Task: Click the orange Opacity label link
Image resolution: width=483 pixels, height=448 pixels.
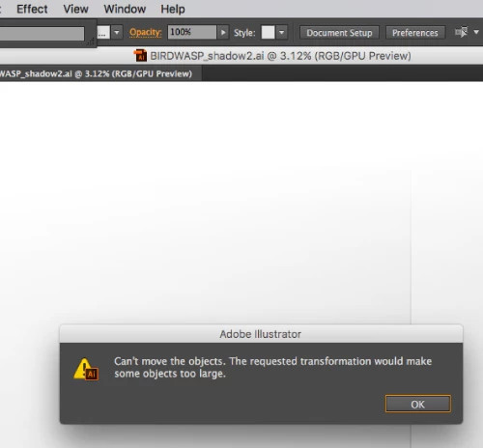Action: click(x=145, y=33)
